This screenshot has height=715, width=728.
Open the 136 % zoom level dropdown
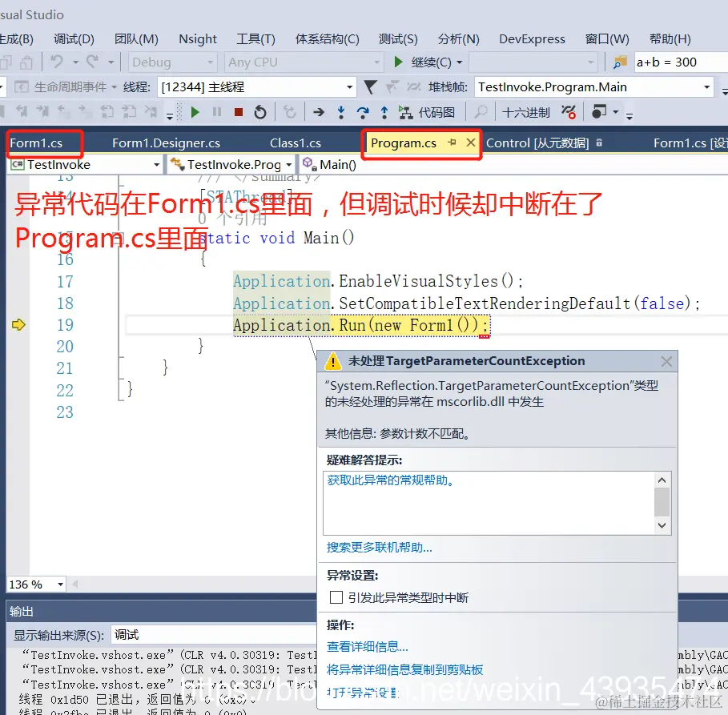point(36,584)
